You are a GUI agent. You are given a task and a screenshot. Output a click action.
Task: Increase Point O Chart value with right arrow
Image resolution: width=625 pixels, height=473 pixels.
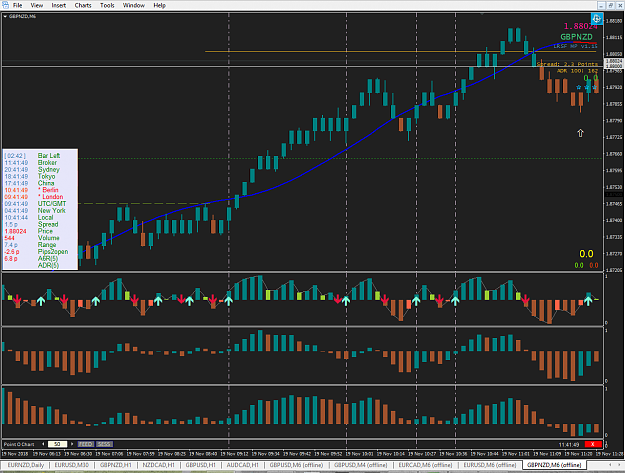[x=72, y=444]
